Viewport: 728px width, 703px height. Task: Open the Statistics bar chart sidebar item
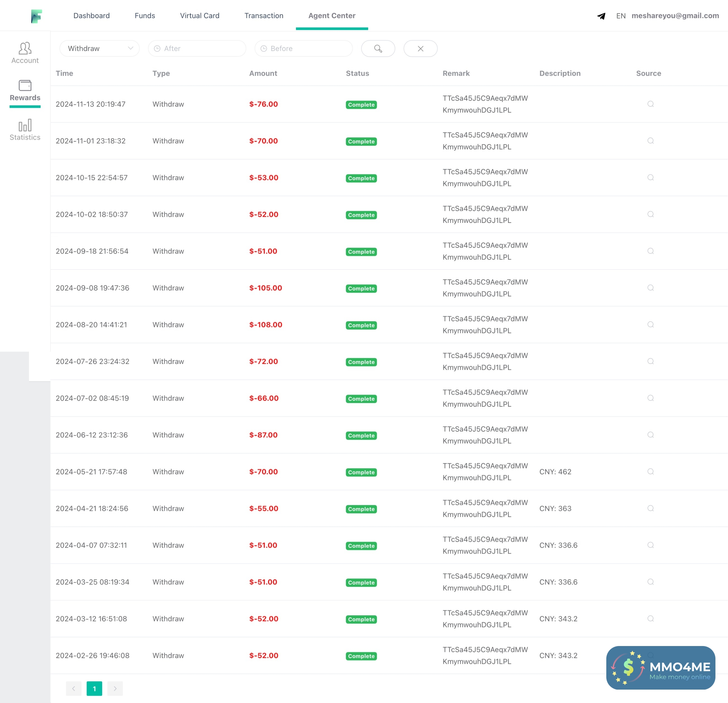pos(25,130)
